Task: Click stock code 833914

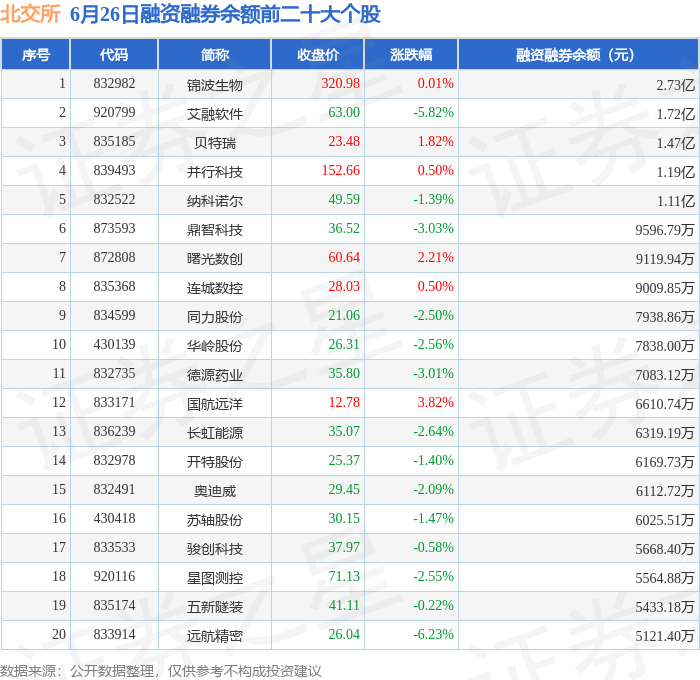Action: click(114, 635)
